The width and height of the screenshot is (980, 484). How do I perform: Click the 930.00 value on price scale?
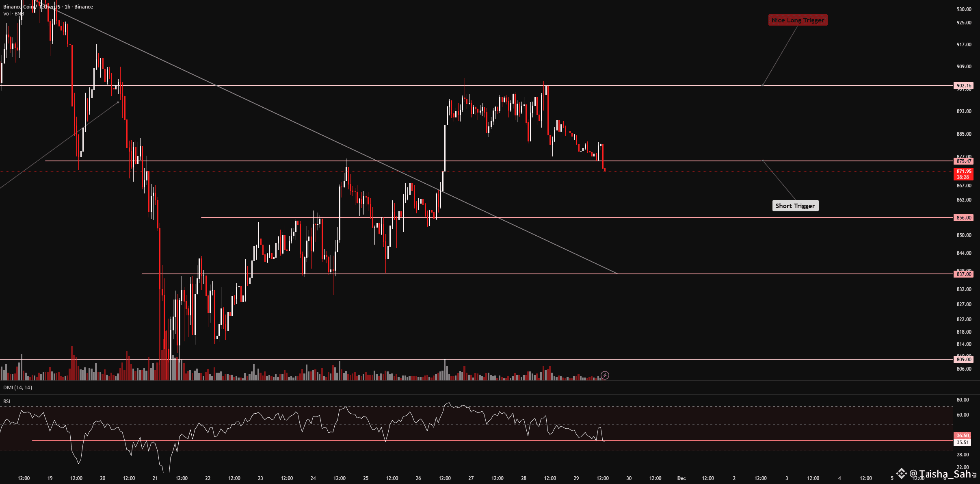(x=964, y=9)
